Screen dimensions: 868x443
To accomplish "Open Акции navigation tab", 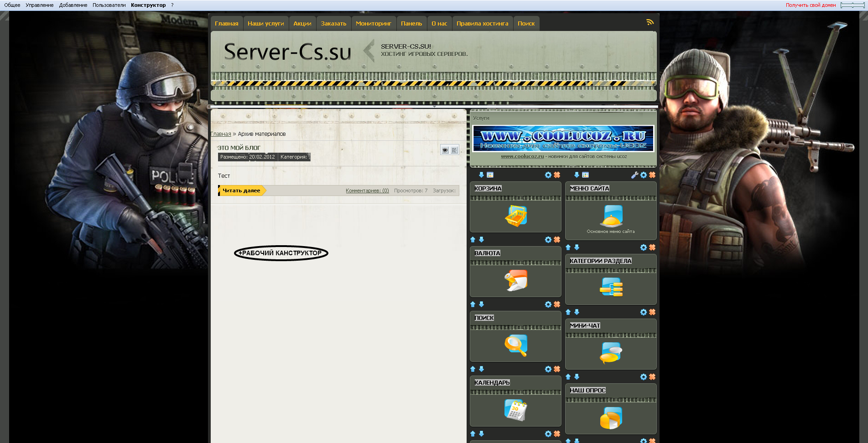I will point(302,24).
